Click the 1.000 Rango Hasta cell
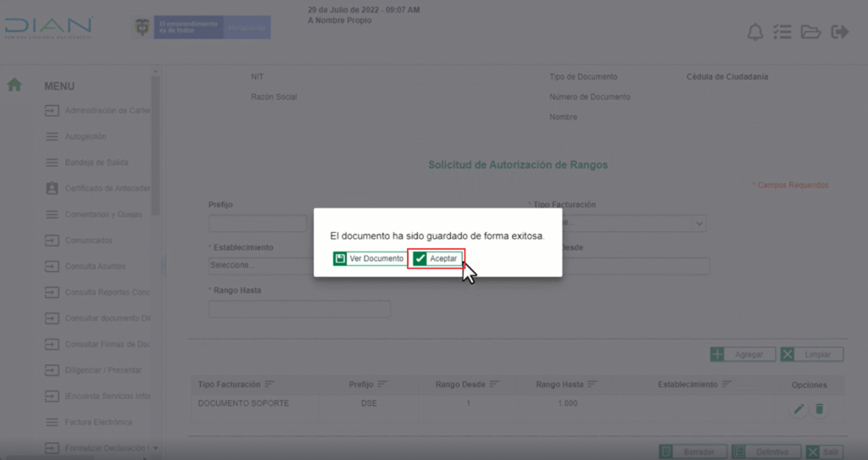 (x=567, y=403)
